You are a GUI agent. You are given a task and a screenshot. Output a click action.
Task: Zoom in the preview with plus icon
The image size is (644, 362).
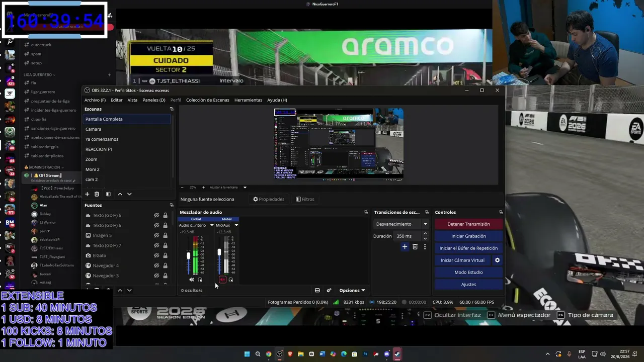point(203,187)
